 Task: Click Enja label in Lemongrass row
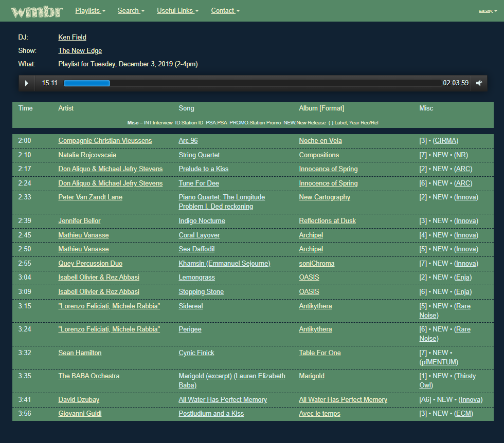click(x=462, y=278)
